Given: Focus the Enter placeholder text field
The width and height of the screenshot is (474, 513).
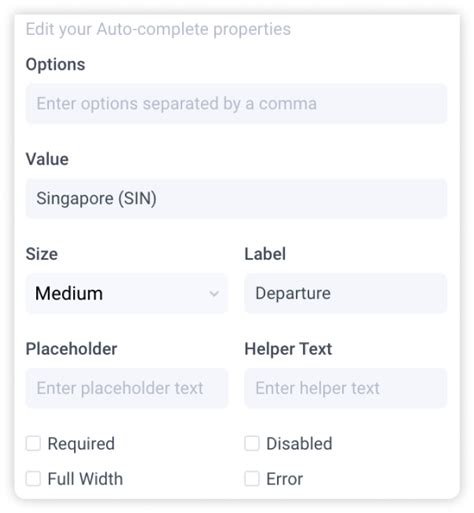Looking at the screenshot, I should tap(127, 388).
